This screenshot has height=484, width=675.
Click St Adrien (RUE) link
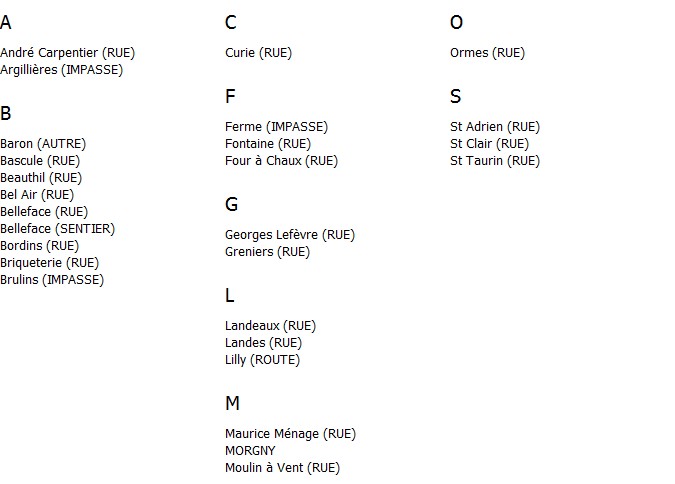(x=495, y=127)
